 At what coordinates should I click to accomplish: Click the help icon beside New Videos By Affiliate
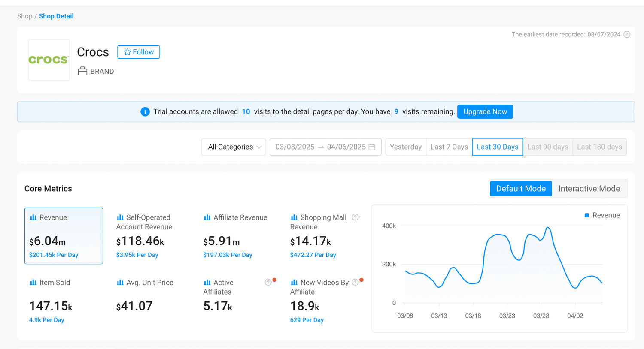[355, 282]
